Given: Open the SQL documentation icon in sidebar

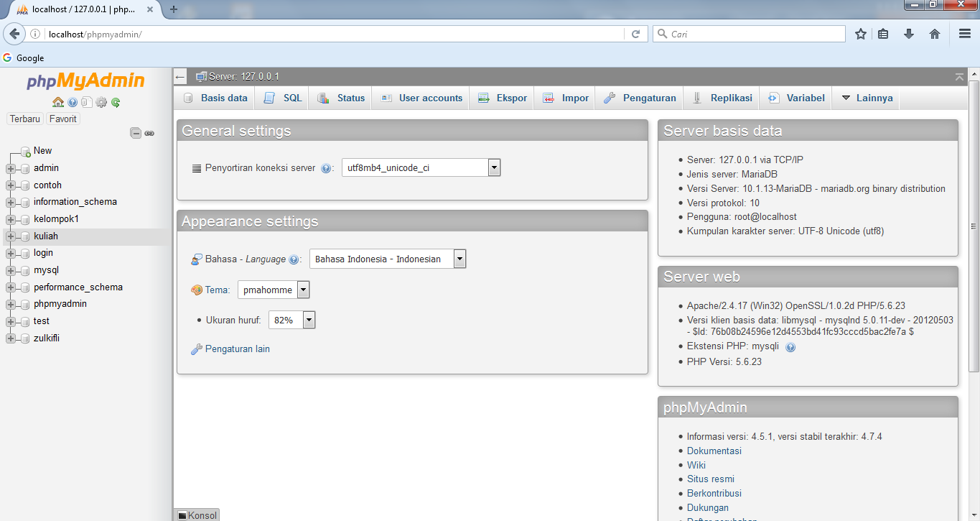Looking at the screenshot, I should [x=86, y=102].
